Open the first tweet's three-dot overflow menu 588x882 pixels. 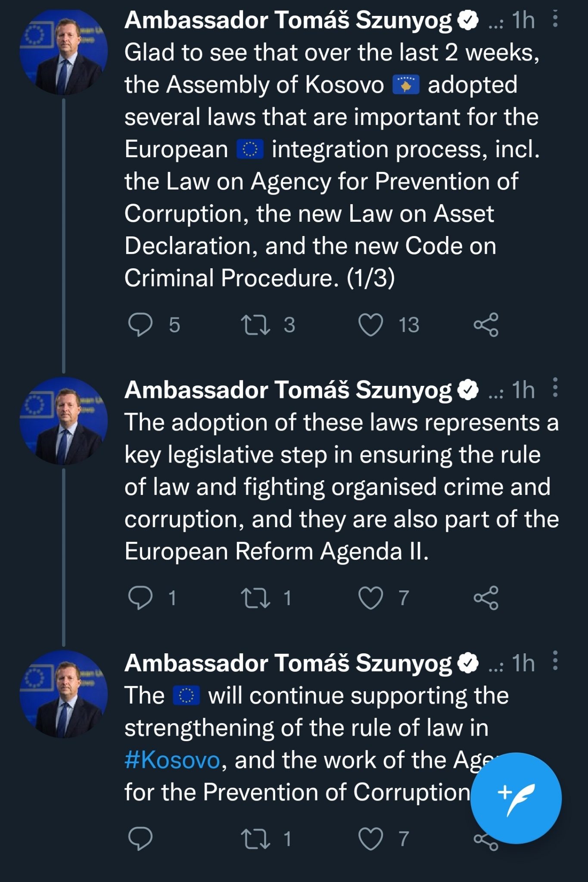(x=555, y=20)
